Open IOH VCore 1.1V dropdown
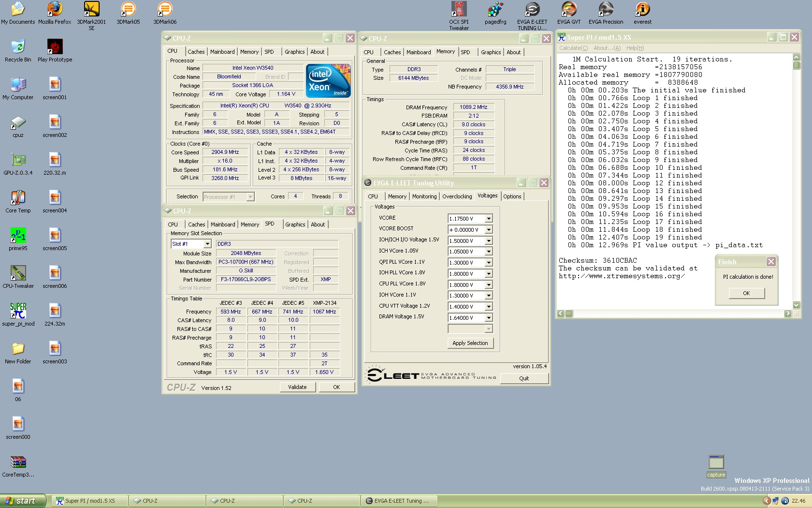 coord(489,296)
